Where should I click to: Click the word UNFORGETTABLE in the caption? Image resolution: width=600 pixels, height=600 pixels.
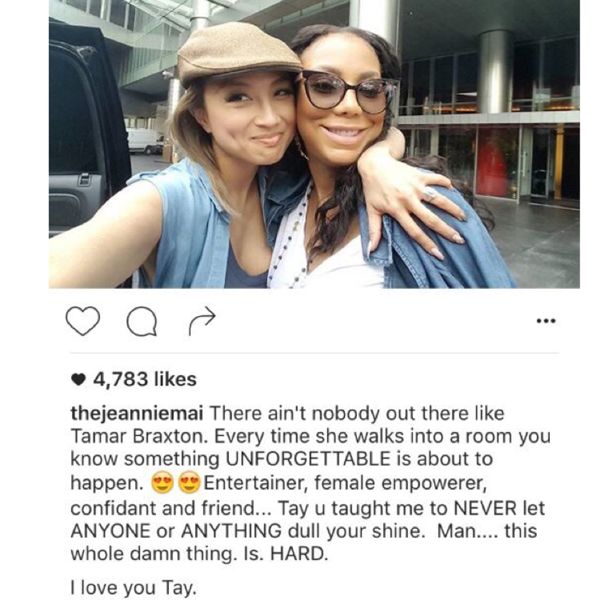pyautogui.click(x=308, y=459)
